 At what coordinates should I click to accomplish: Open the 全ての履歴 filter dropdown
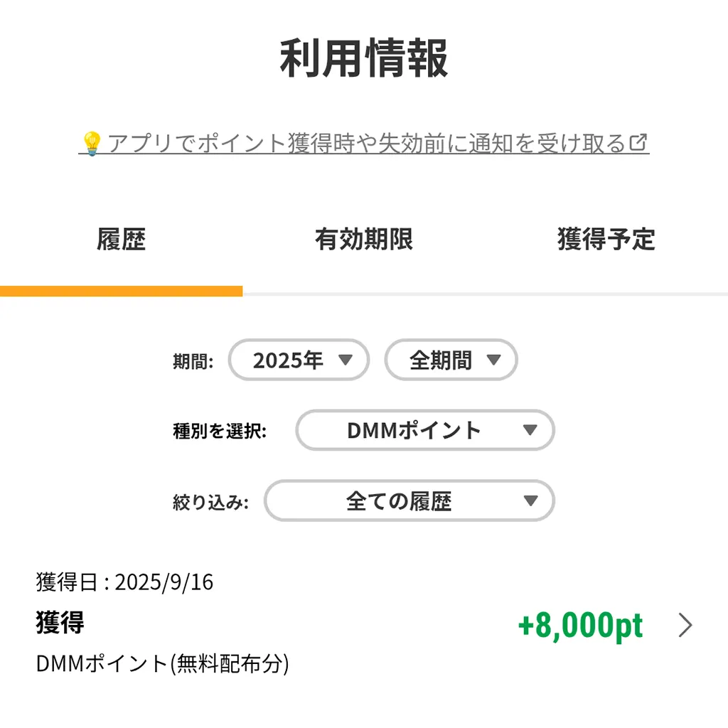(409, 501)
